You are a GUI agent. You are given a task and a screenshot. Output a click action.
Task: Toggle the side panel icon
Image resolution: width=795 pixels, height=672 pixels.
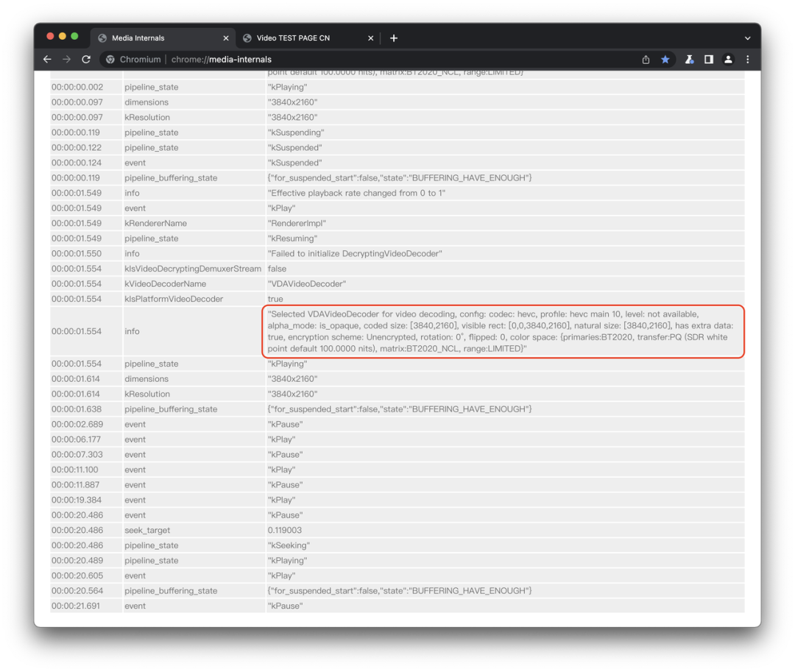709,60
